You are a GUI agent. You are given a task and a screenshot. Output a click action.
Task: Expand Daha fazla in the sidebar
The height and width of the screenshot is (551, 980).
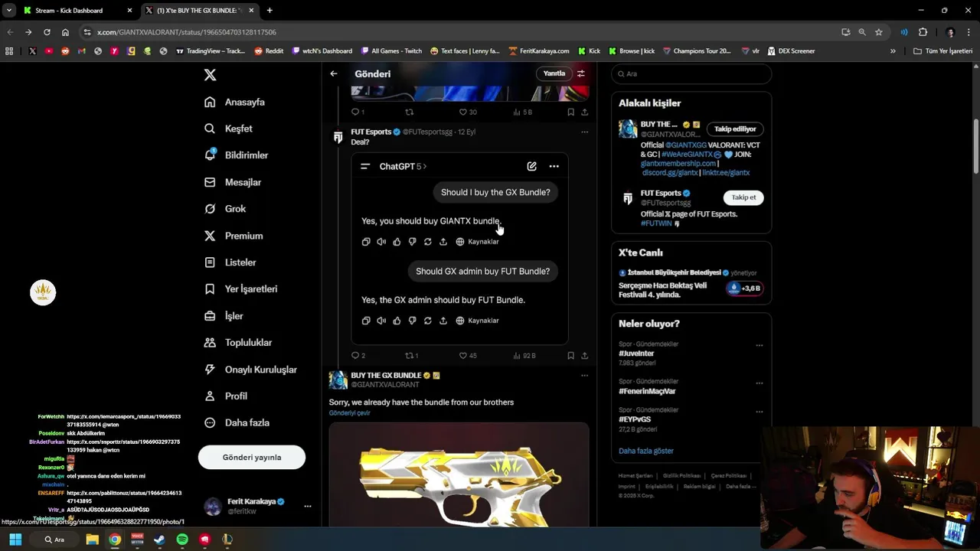237,422
